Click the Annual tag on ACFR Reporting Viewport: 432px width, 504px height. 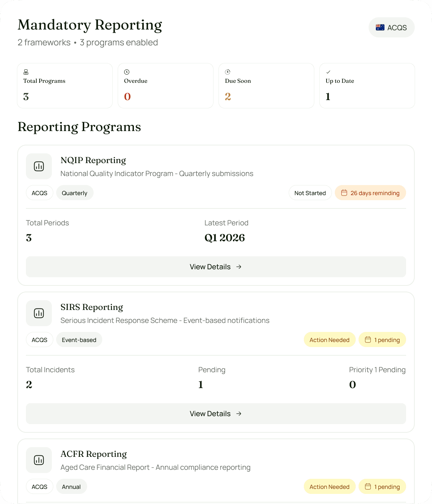point(71,486)
